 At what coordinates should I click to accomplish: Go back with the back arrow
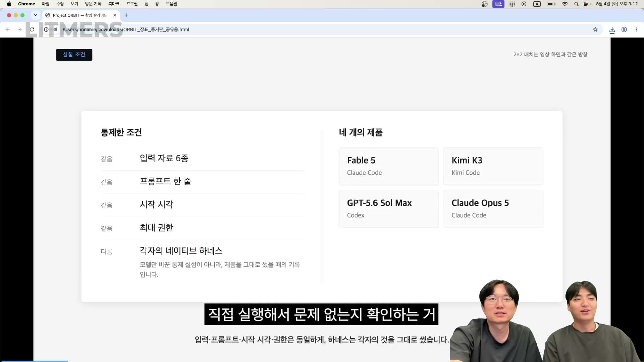[x=8, y=29]
